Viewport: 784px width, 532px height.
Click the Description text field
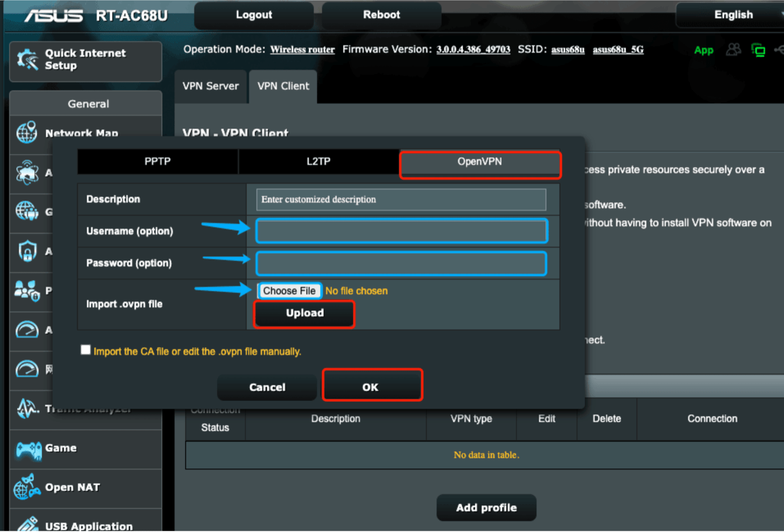click(x=402, y=199)
